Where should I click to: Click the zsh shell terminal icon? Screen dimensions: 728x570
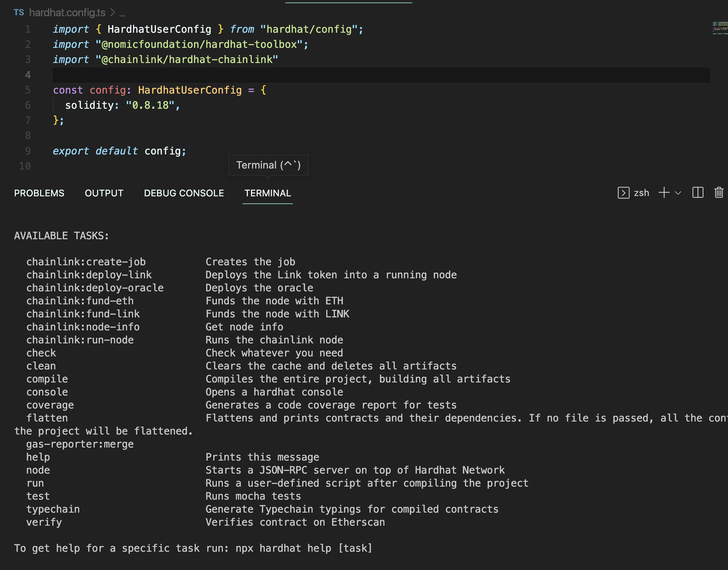click(x=623, y=193)
